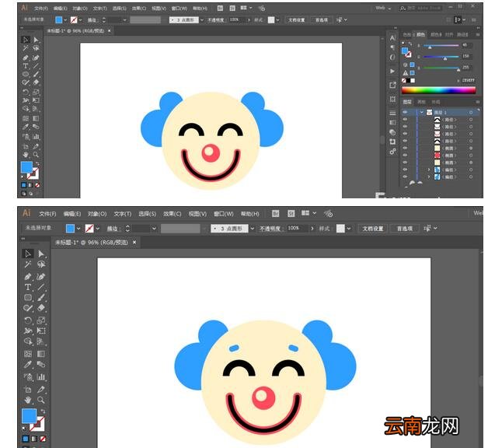Click 描边 stroke label in lower bar
This screenshot has width=488, height=448.
point(113,229)
